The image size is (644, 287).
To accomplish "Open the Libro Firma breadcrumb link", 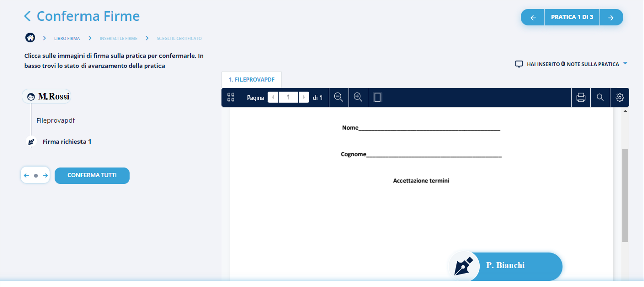I will pos(67,38).
